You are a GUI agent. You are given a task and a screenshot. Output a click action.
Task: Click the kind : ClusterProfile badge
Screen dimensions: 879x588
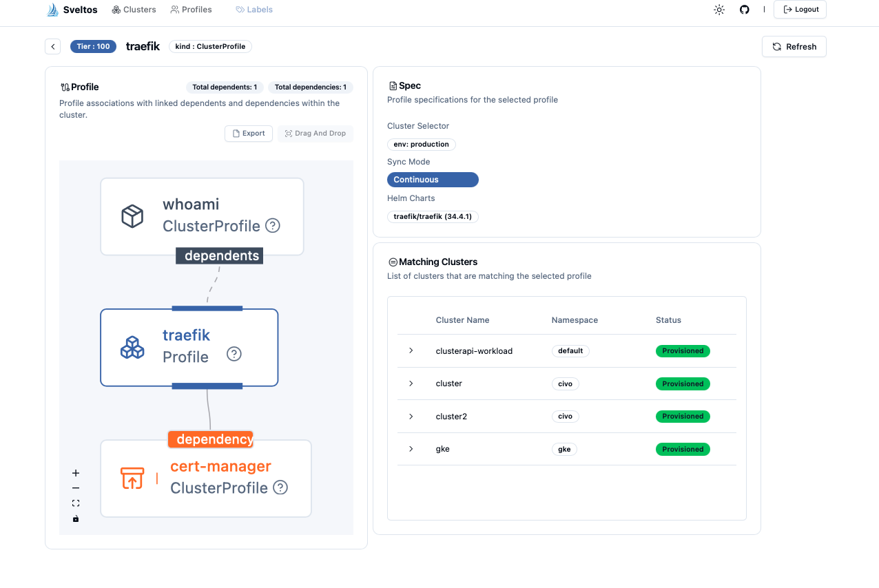point(210,46)
